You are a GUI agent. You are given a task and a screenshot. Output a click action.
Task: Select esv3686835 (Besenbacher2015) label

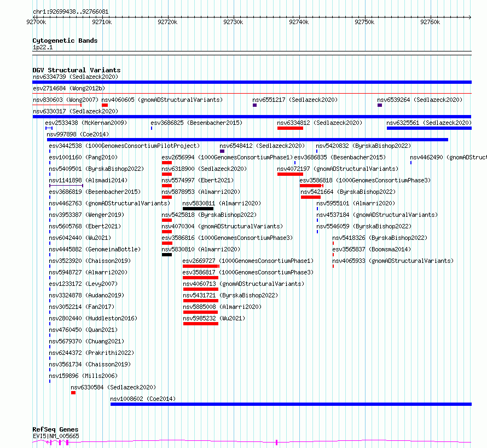coord(340,157)
